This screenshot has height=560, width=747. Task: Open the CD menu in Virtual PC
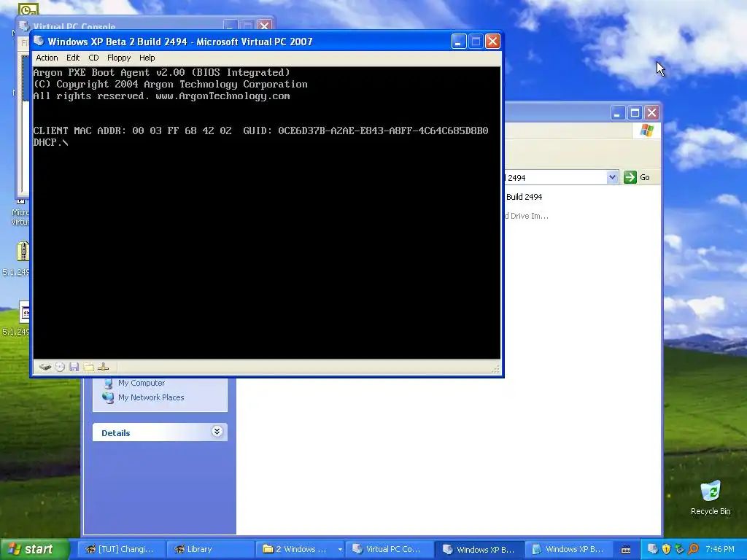click(93, 58)
